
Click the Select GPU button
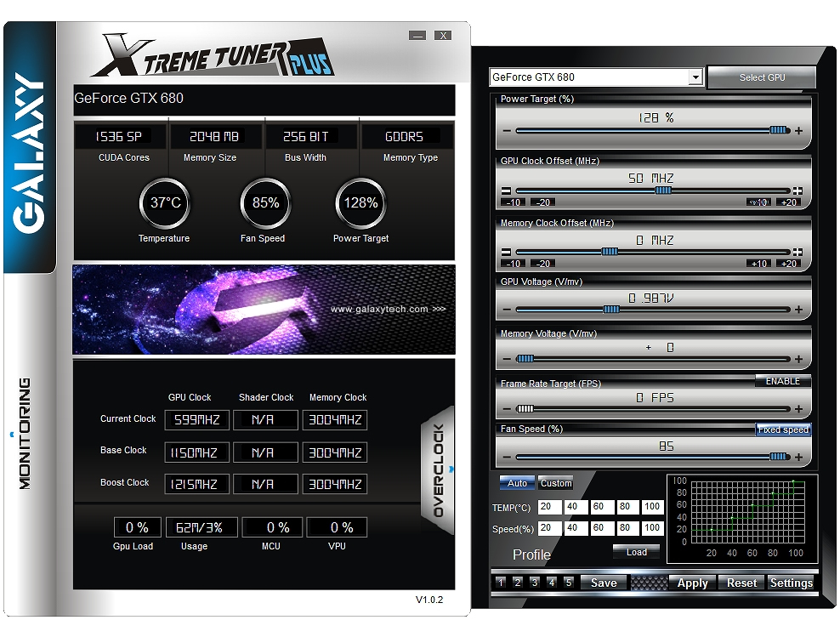pyautogui.click(x=762, y=77)
